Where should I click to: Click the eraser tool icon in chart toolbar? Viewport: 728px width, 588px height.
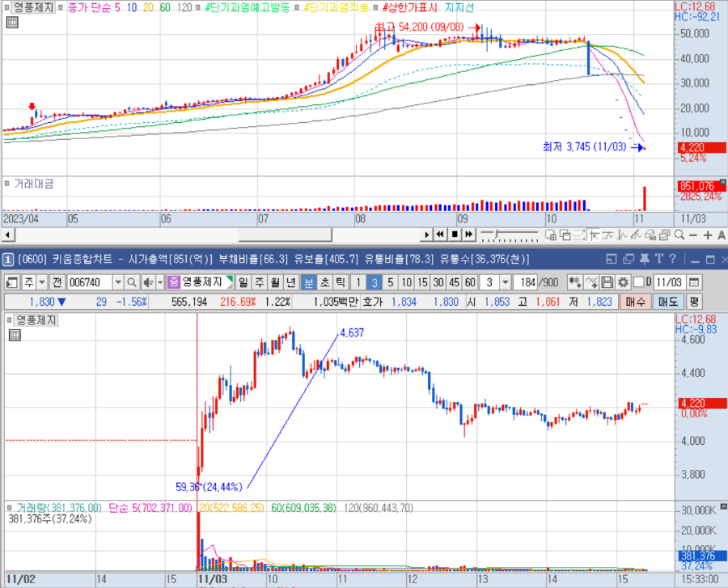tap(650, 235)
